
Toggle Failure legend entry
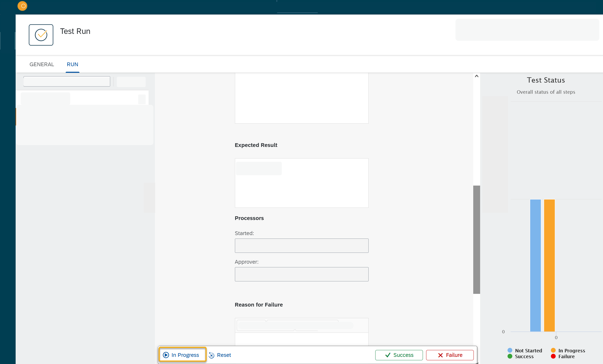point(563,356)
